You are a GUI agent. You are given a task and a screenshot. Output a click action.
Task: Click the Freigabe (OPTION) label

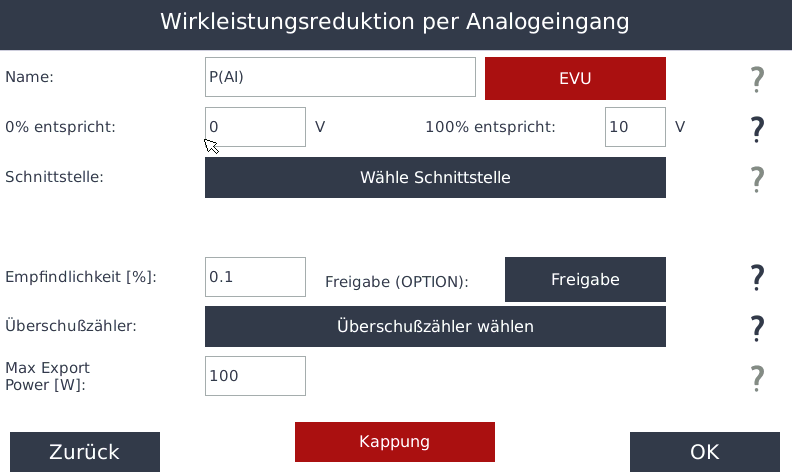397,282
